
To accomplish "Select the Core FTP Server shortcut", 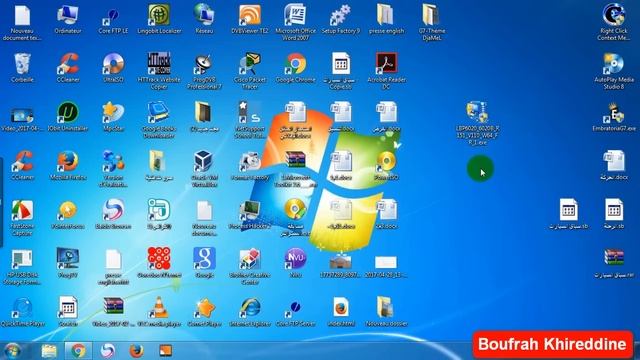I will [296, 313].
